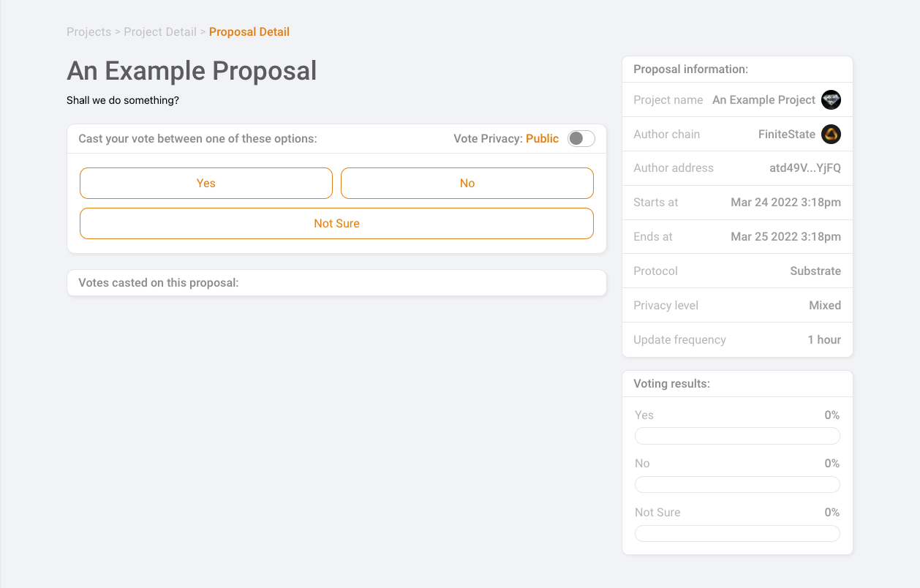The width and height of the screenshot is (920, 588).
Task: Toggle the Vote Privacy switch
Action: pos(581,138)
